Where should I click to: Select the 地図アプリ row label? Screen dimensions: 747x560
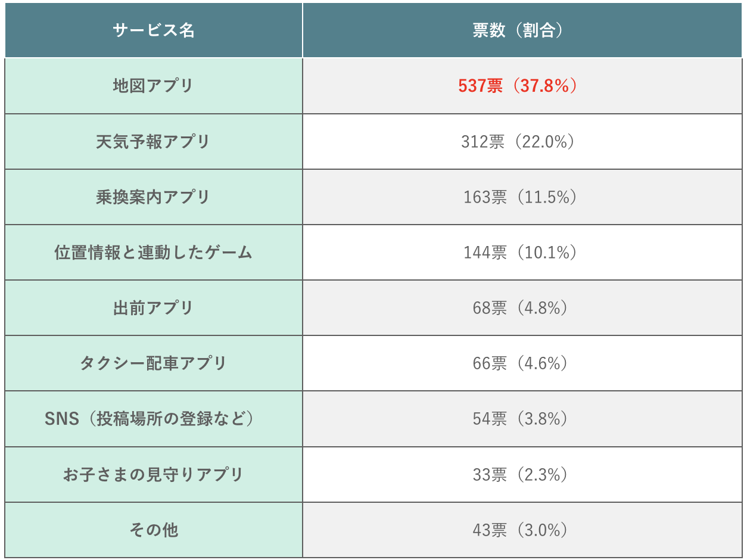pyautogui.click(x=154, y=86)
